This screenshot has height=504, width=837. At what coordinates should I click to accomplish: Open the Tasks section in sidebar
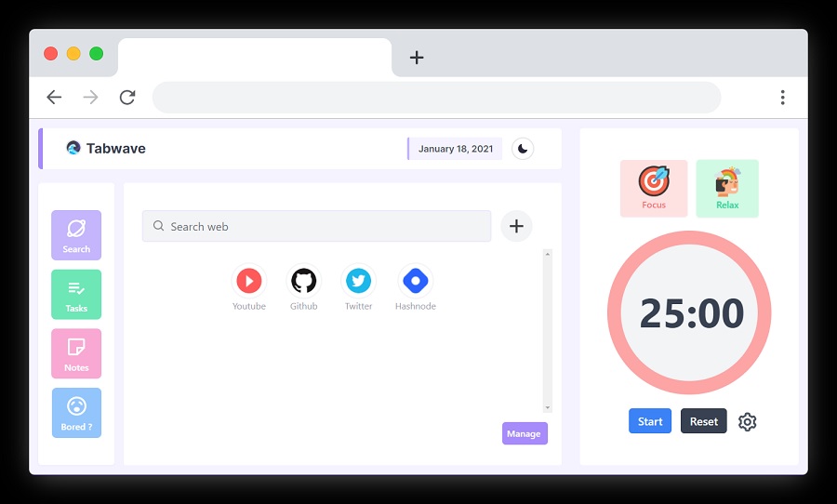tap(76, 294)
